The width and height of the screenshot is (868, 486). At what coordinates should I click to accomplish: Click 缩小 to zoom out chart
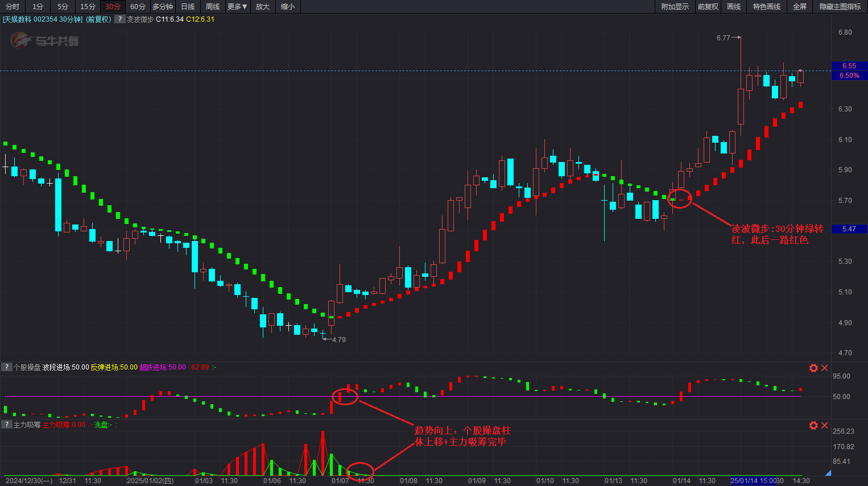pyautogui.click(x=288, y=7)
